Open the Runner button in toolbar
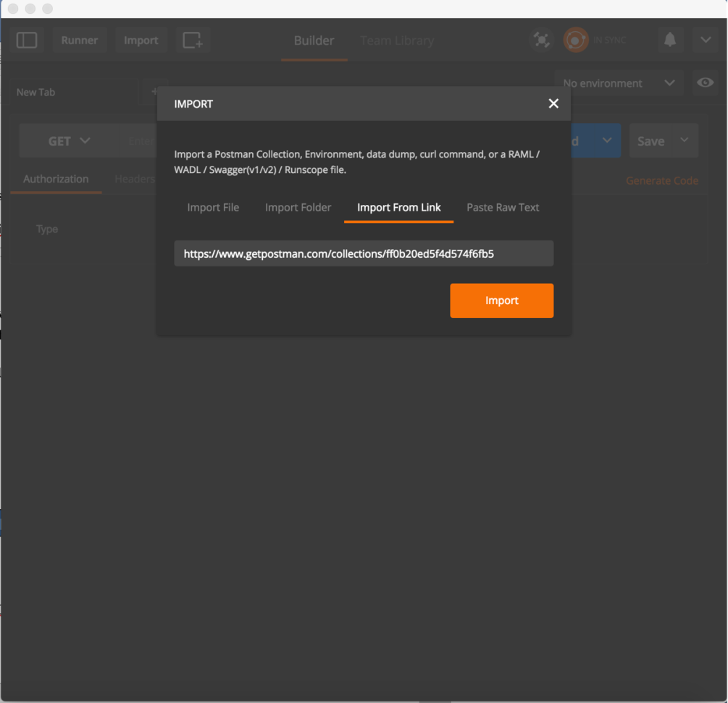Image resolution: width=728 pixels, height=703 pixels. point(80,41)
